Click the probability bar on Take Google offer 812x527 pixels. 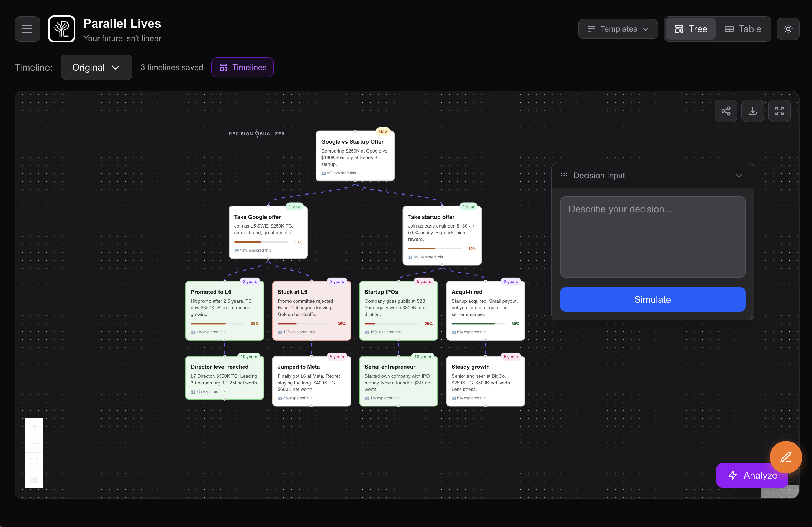click(x=261, y=242)
